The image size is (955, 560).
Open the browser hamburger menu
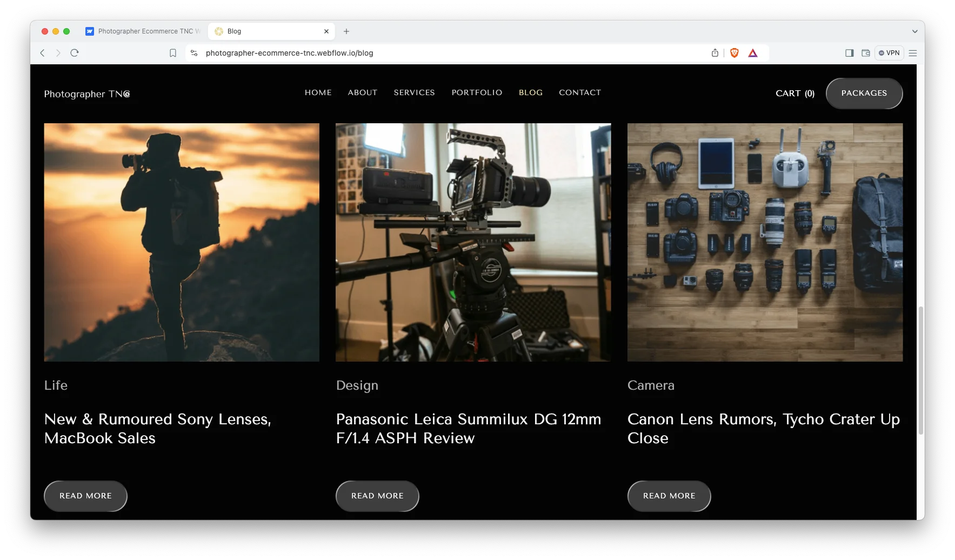tap(913, 53)
